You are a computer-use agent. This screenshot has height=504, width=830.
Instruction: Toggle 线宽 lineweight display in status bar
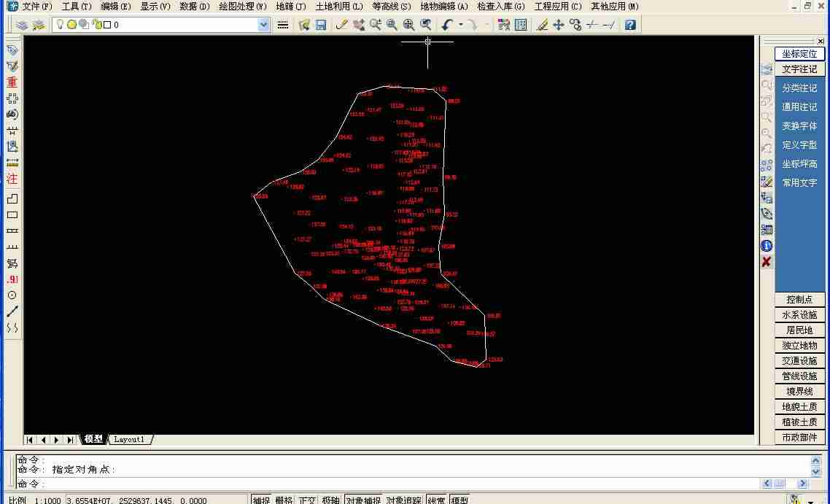tap(436, 499)
